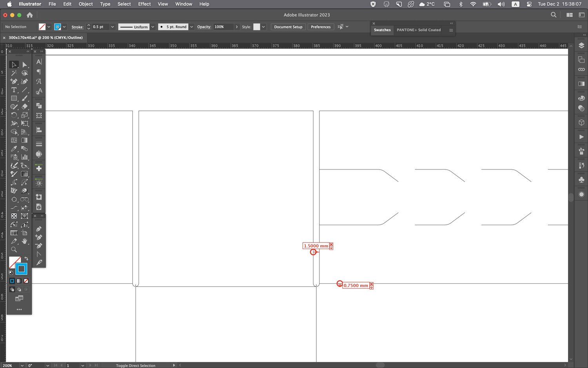Viewport: 588px width, 368px height.
Task: Toggle fill mode to None
Action: tap(26, 281)
